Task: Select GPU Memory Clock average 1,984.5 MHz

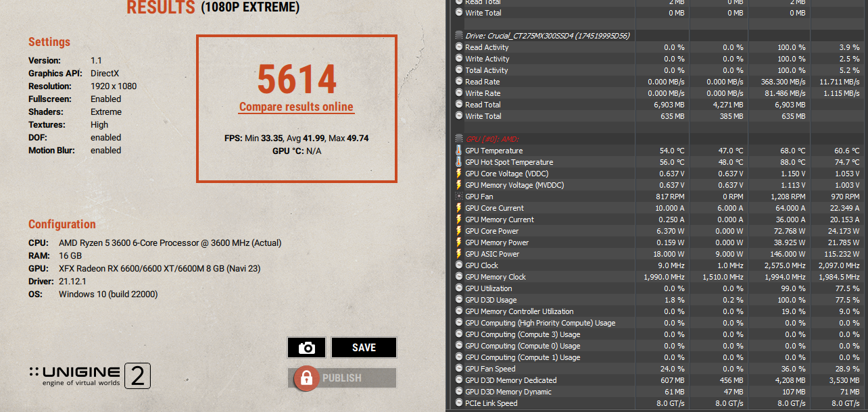Action: coord(839,277)
